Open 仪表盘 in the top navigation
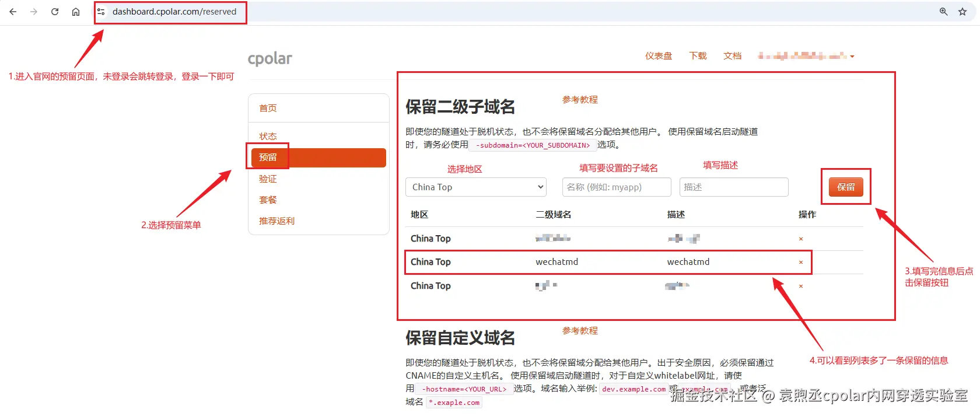The width and height of the screenshot is (980, 416). 659,56
